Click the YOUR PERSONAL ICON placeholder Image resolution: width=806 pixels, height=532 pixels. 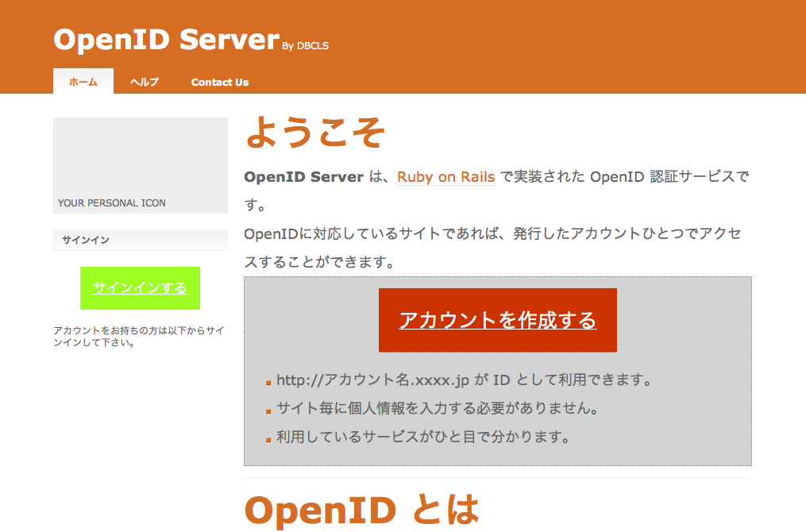coord(141,165)
